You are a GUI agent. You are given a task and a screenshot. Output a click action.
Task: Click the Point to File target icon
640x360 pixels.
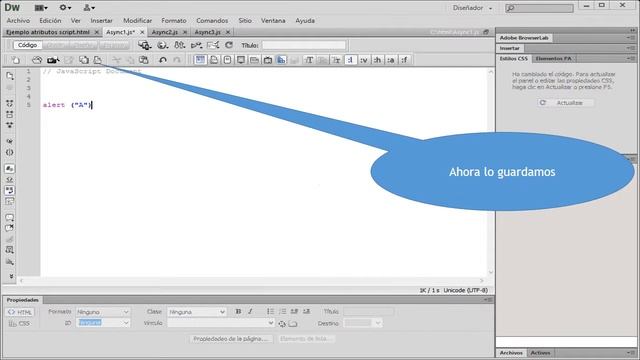pos(282,324)
